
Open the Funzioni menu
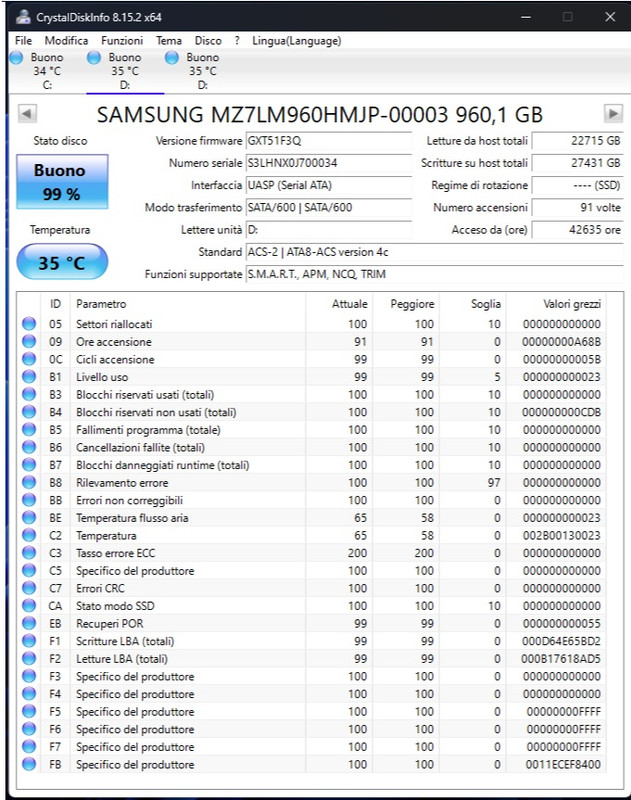[x=122, y=40]
